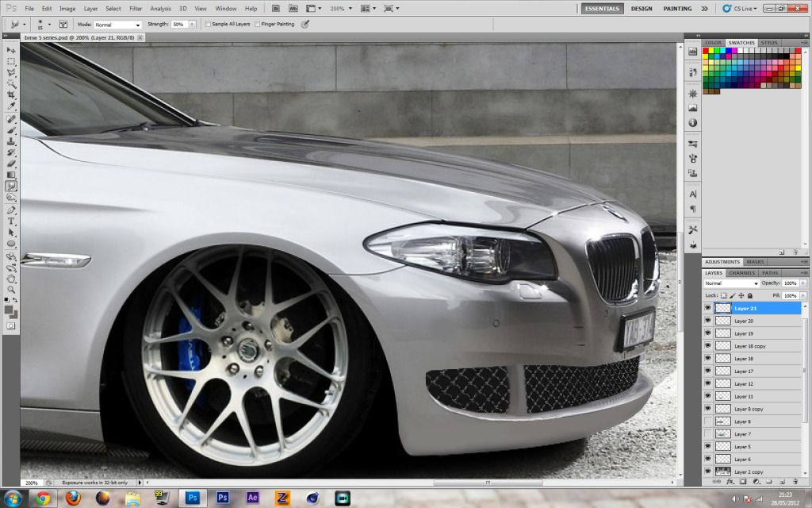812x508 pixels.
Task: Switch to the Design workspace
Action: (x=642, y=8)
